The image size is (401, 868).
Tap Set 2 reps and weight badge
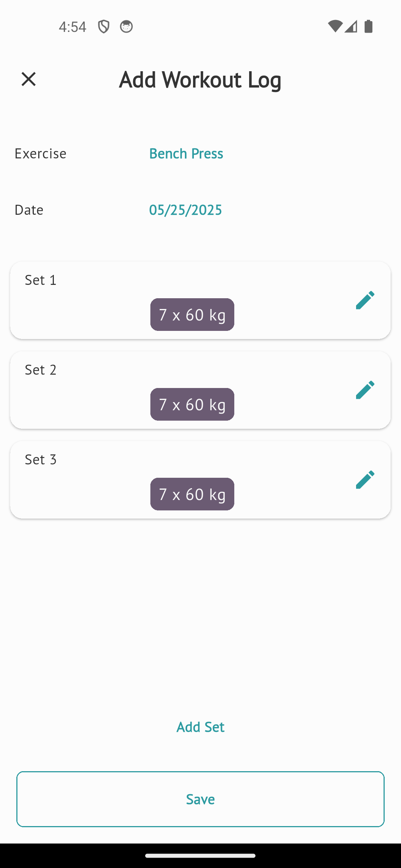click(x=192, y=404)
